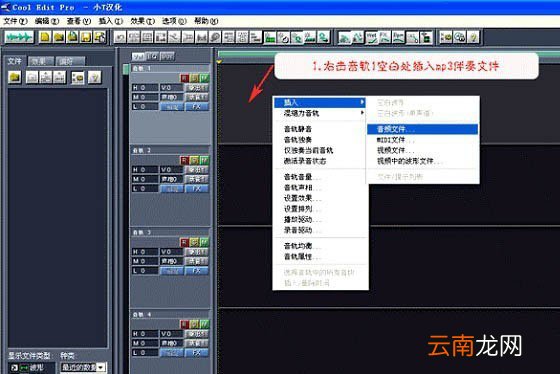Switch to the Bus track controls tab
The width and height of the screenshot is (560, 374).
(167, 56)
